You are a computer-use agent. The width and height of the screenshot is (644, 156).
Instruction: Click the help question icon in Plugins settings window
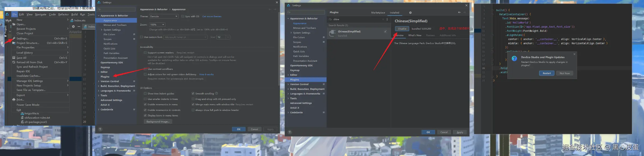290,132
